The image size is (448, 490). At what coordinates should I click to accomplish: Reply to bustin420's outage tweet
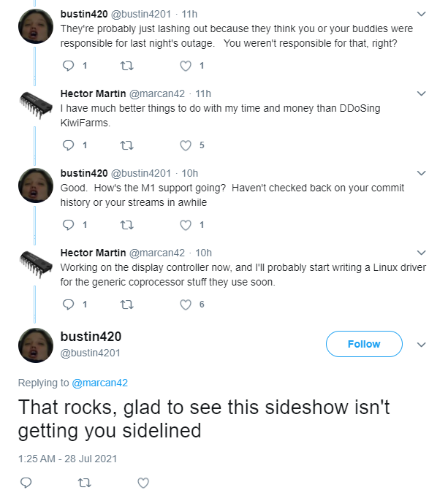pos(68,66)
